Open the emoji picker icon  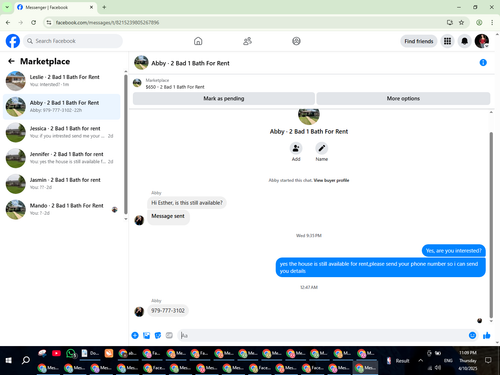pos(472,335)
